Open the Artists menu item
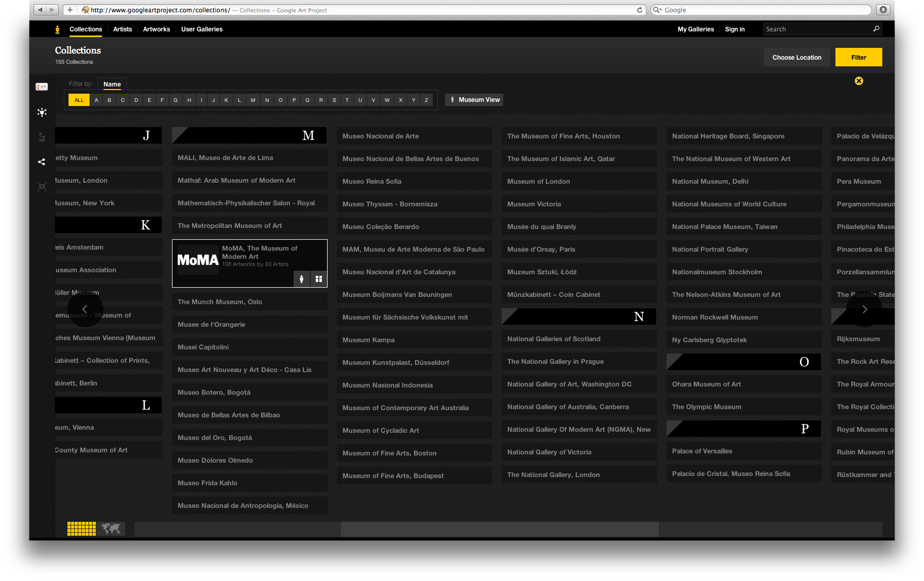Screen dimensions: 924x581 pos(123,29)
